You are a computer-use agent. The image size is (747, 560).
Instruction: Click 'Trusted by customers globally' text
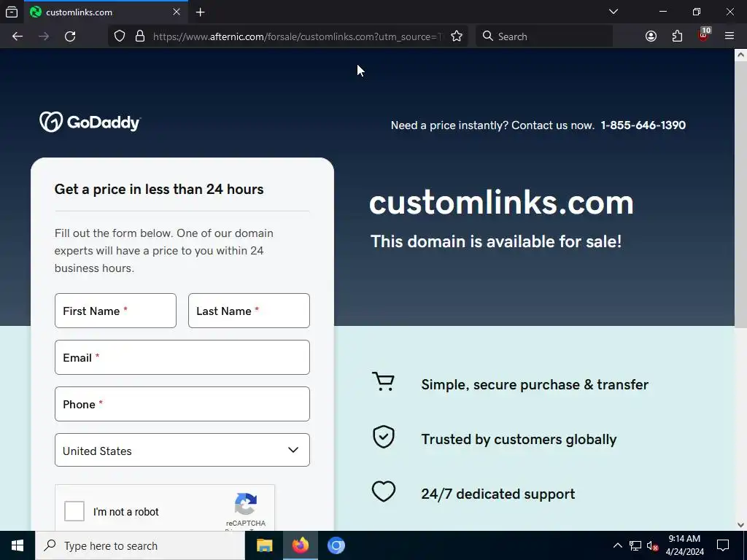point(519,439)
